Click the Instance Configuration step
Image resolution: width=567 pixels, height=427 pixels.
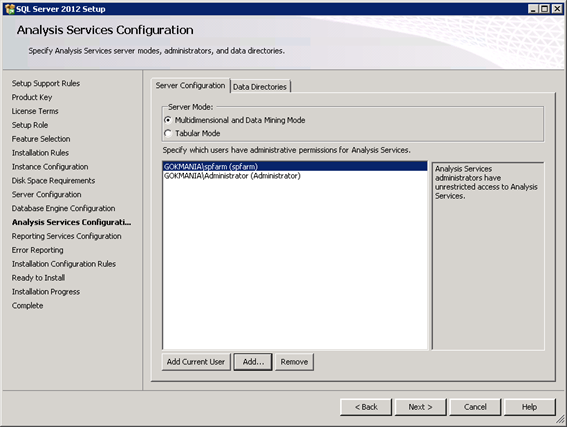(x=50, y=167)
